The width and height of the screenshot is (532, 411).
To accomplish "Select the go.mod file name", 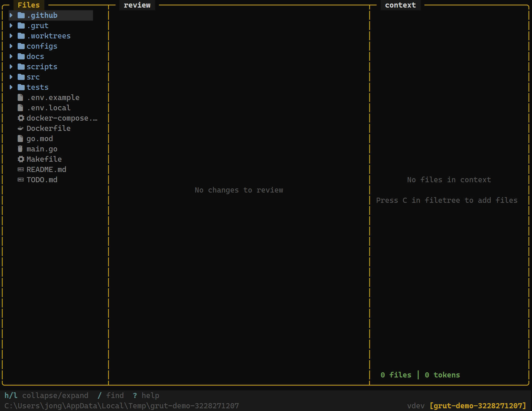I will (40, 139).
